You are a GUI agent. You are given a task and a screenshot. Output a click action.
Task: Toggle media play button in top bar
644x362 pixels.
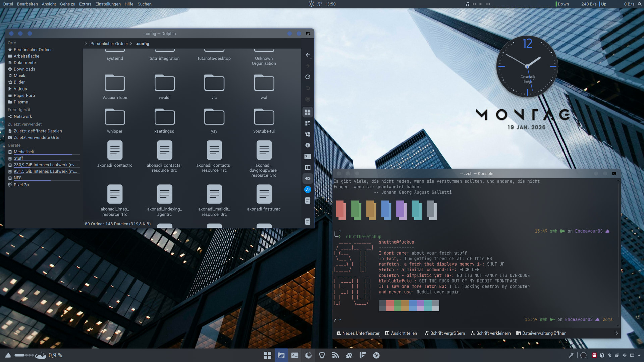[x=481, y=4]
